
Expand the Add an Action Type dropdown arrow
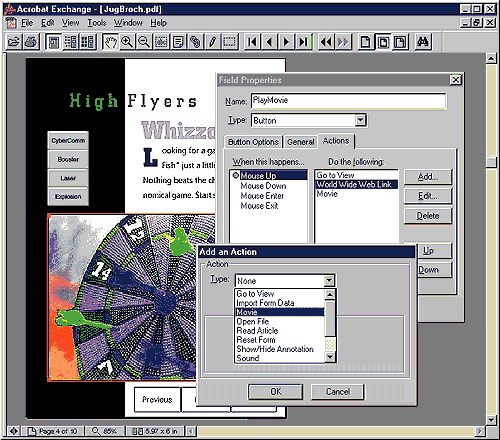(x=329, y=281)
